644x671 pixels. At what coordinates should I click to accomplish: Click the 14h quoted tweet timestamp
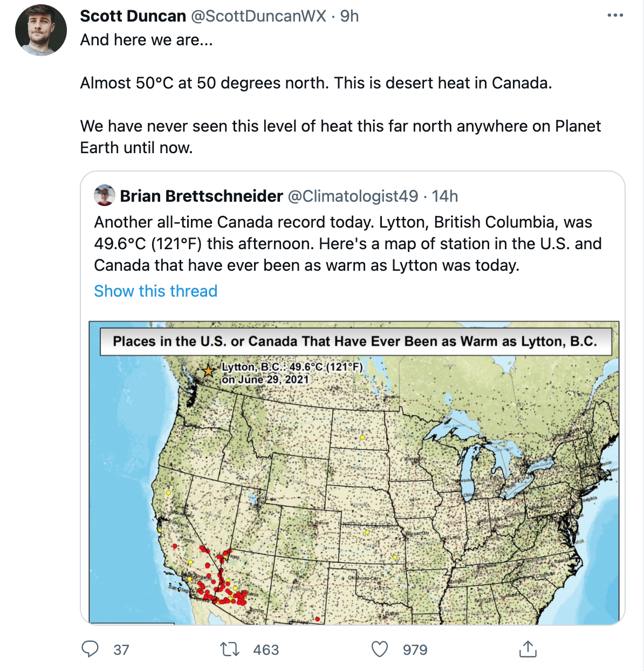pos(445,196)
